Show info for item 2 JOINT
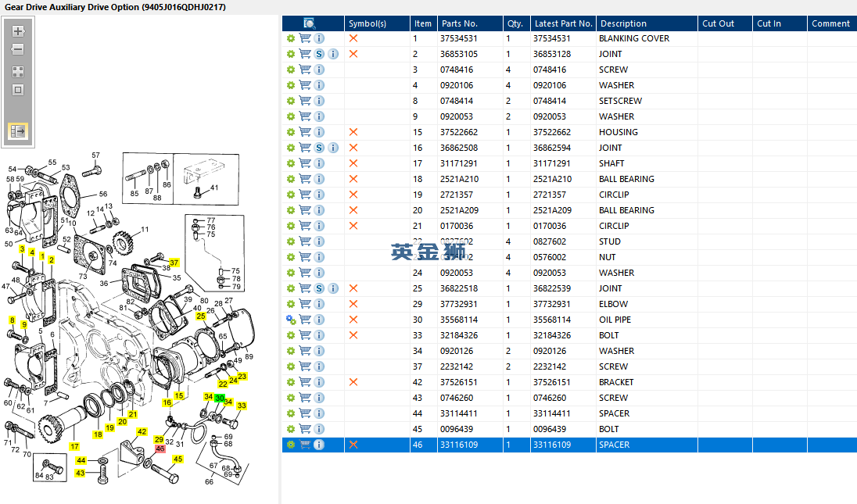857x504 pixels. click(333, 54)
